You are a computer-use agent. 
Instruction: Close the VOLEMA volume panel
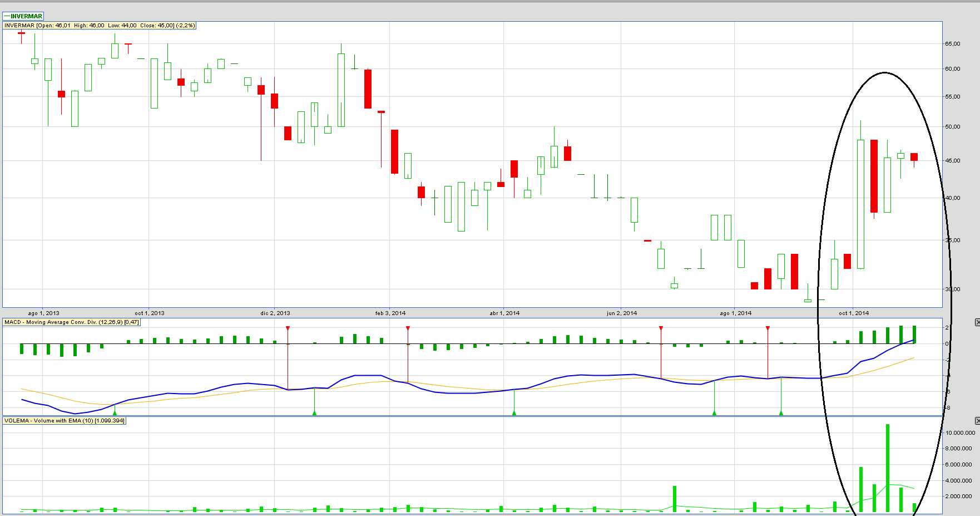coord(977,421)
